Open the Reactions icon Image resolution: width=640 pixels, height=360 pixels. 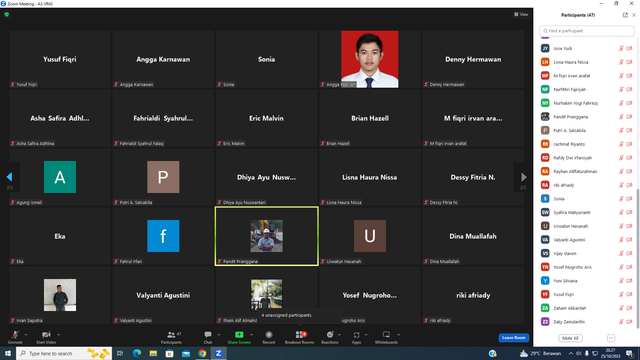point(330,335)
